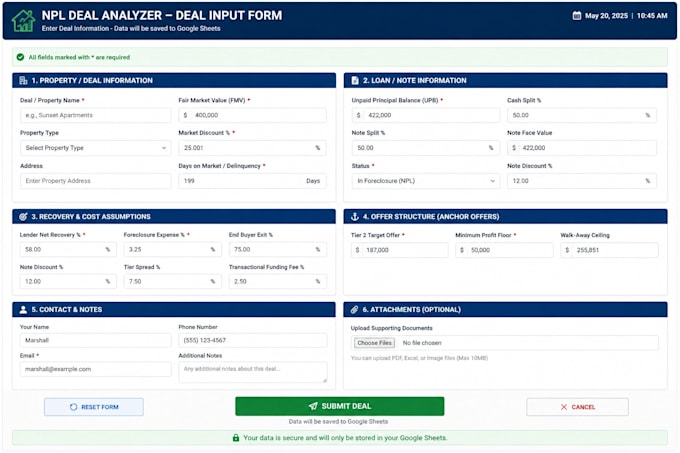The height and width of the screenshot is (453, 680).
Task: Click the Your Name field
Action: tap(95, 340)
